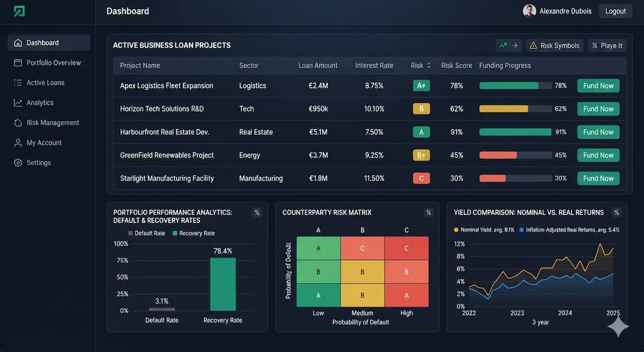The image size is (644, 352).
Task: Click the Portfolio Overview sidebar icon
Action: pos(18,63)
